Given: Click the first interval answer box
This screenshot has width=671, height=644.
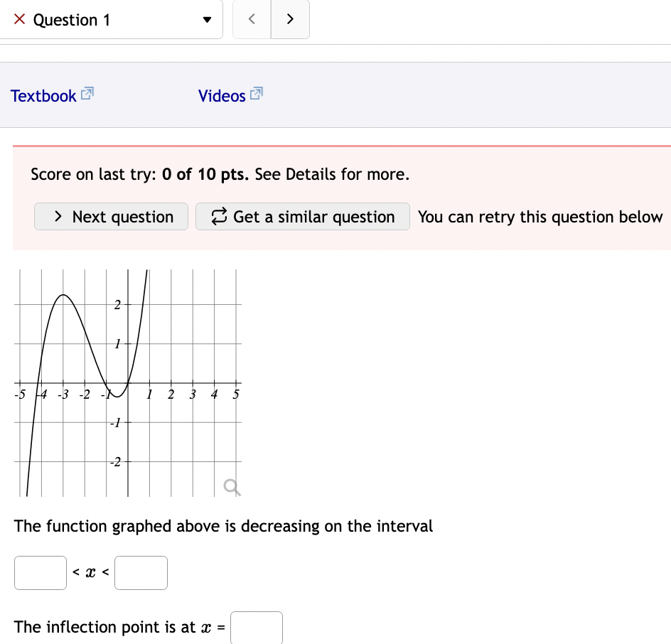Looking at the screenshot, I should (x=40, y=572).
